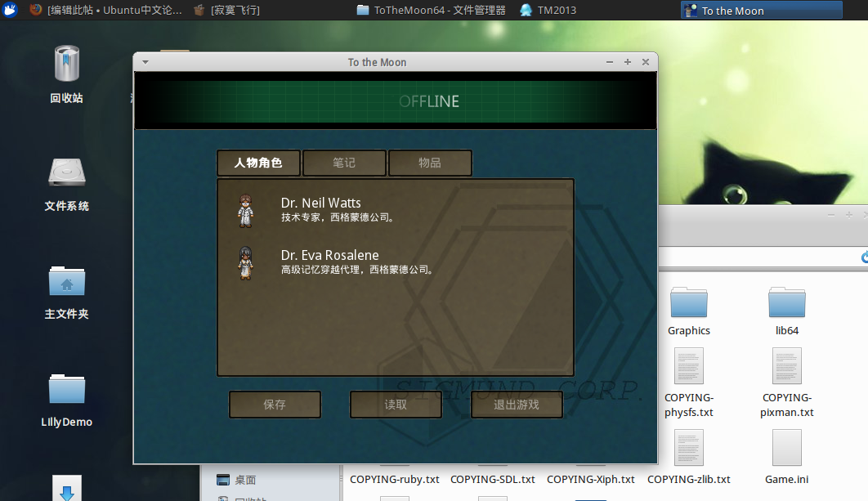Select the COPYING-physfs.txt file icon

coord(689,366)
